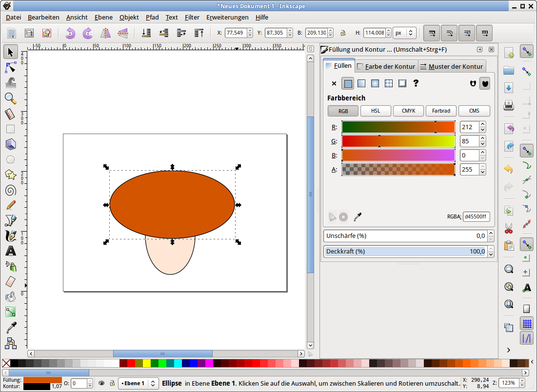
Task: Click the flip horizontal icon
Action: click(105, 33)
